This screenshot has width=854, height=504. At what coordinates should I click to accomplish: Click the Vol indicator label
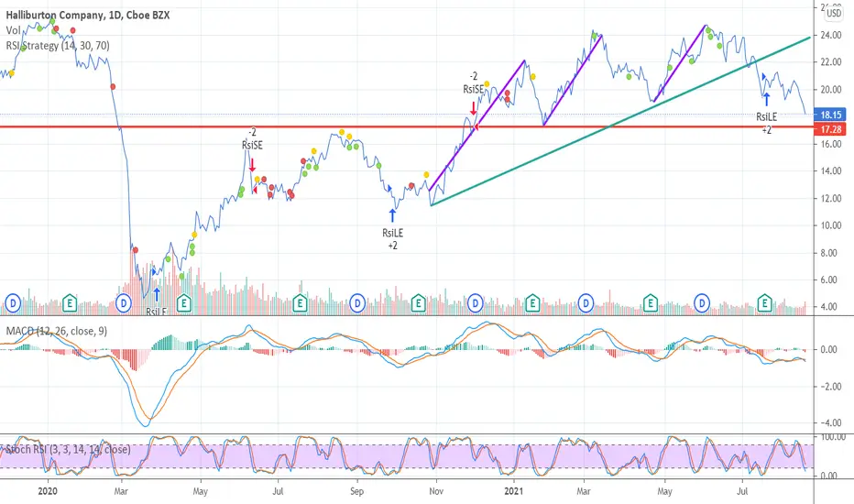[13, 30]
